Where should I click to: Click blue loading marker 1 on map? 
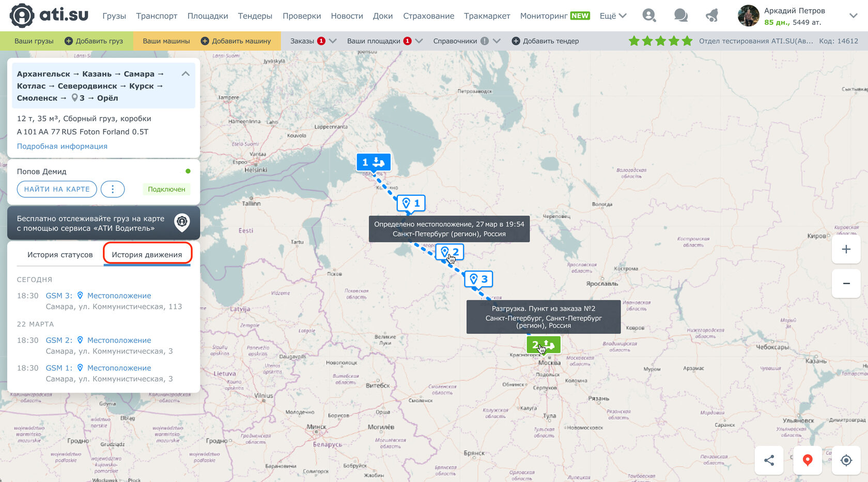point(373,162)
